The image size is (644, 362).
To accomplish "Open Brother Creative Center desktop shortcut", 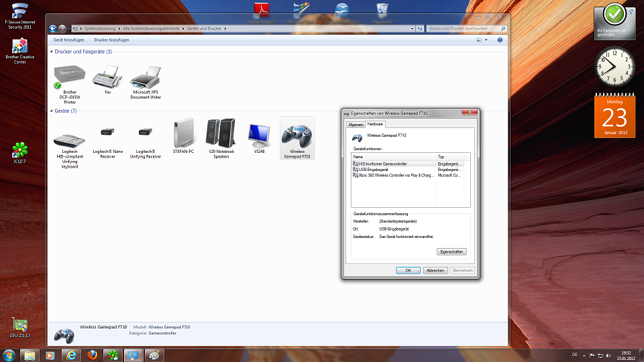I will 19,52.
